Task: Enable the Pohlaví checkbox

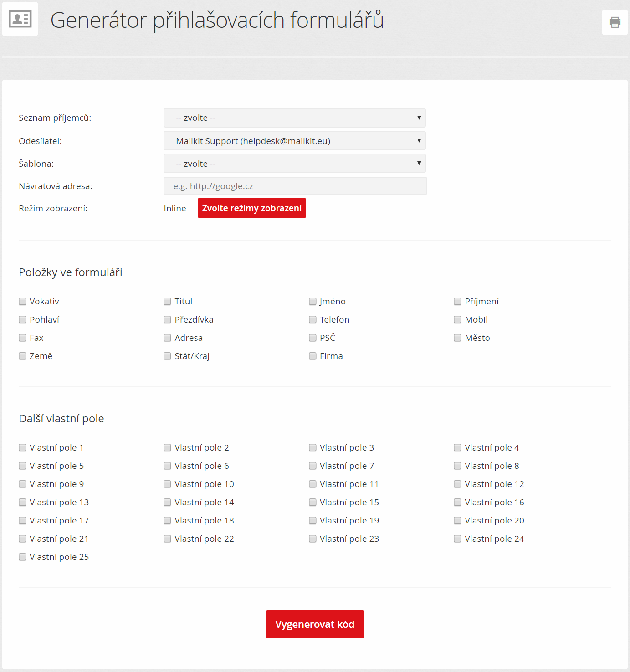Action: pos(22,319)
